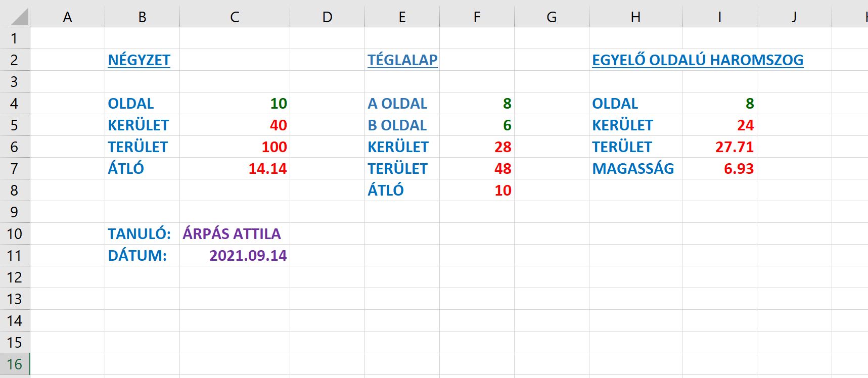Image resolution: width=868 pixels, height=378 pixels.
Task: Click the rectangle's ÁTLÓ value 10
Action: coord(502,191)
